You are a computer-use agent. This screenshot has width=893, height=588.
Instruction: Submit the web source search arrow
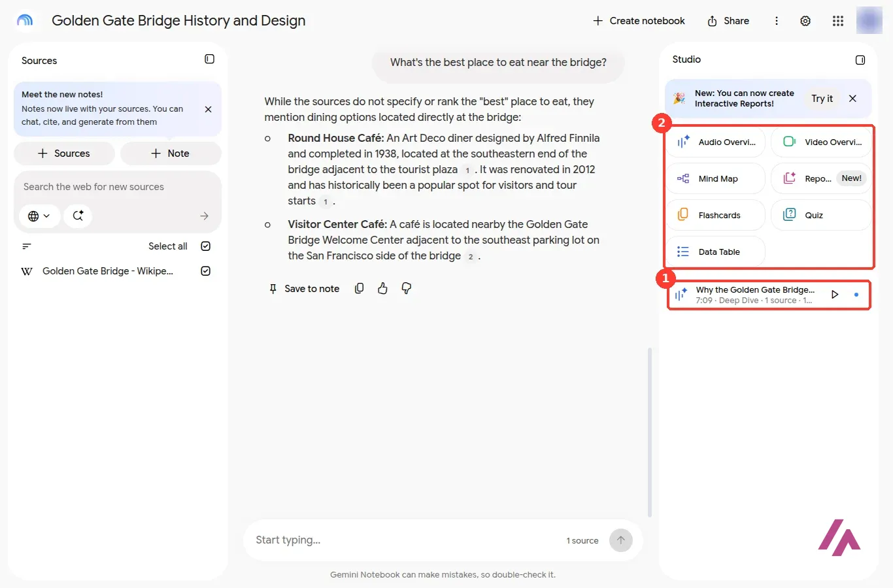click(x=205, y=216)
